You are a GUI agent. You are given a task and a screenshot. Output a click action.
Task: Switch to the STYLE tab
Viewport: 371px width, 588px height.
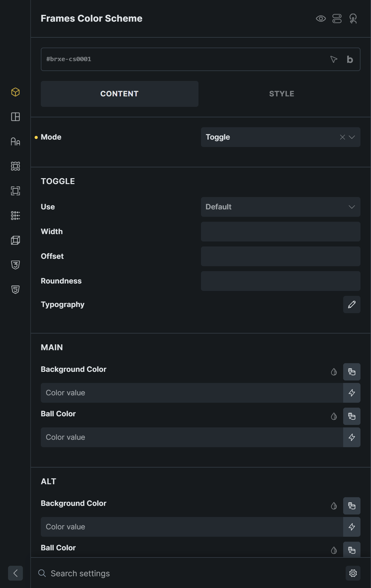click(x=282, y=94)
